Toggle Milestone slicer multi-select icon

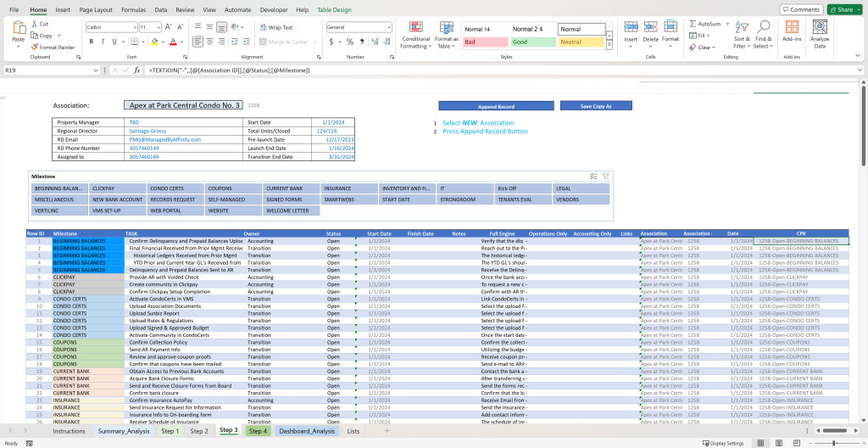[593, 176]
